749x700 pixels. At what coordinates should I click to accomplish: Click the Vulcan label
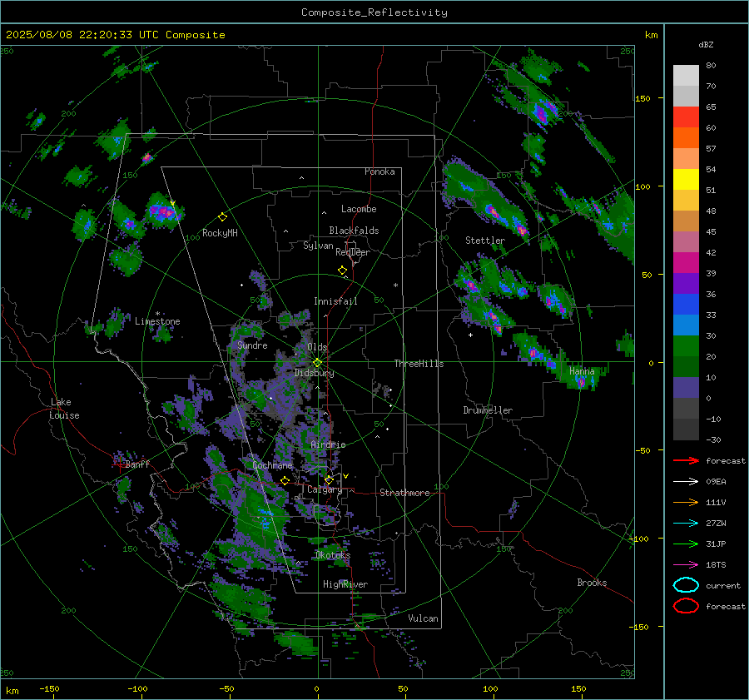click(424, 618)
